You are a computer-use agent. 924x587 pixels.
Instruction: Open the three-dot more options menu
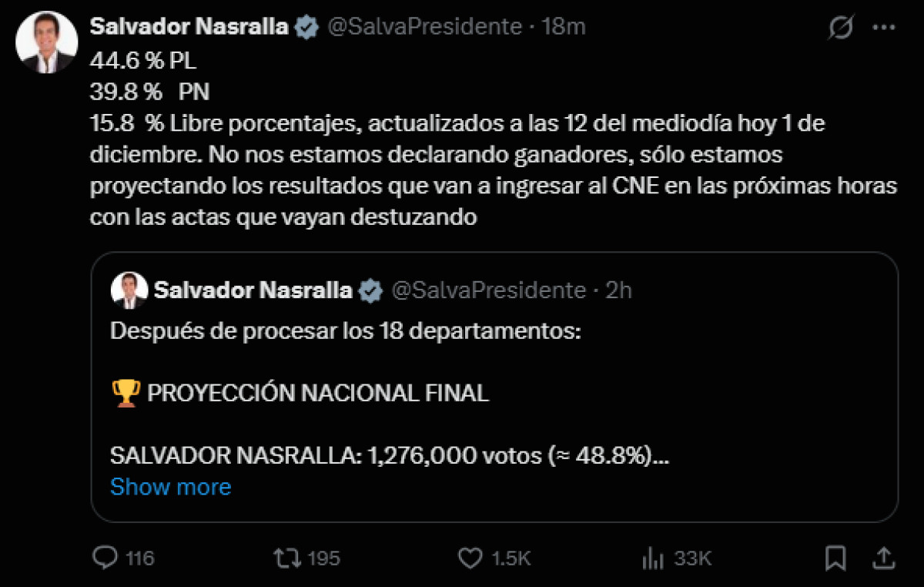coord(882,28)
